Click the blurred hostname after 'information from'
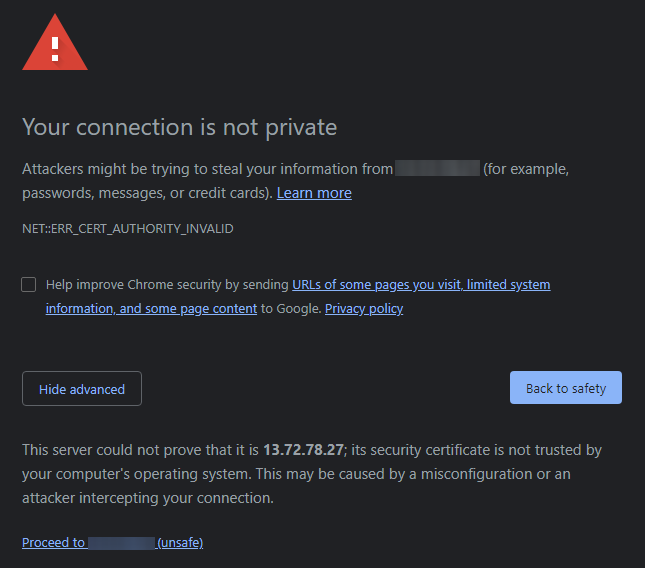645x568 pixels. click(x=437, y=169)
